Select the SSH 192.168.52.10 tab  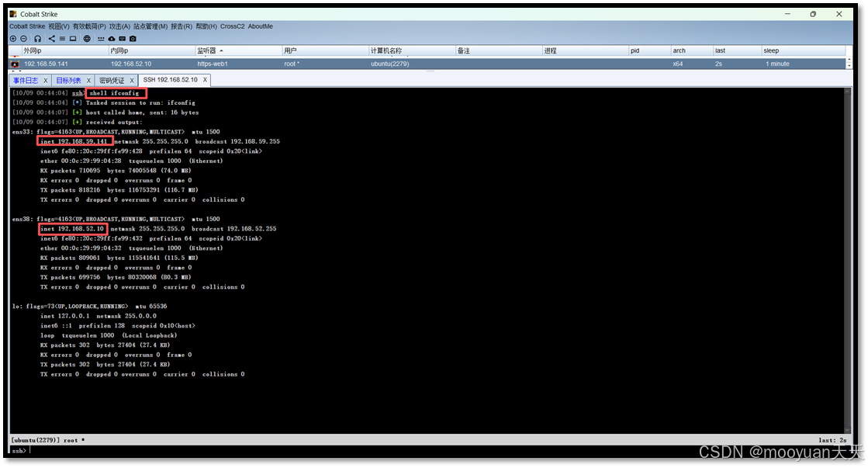[171, 80]
